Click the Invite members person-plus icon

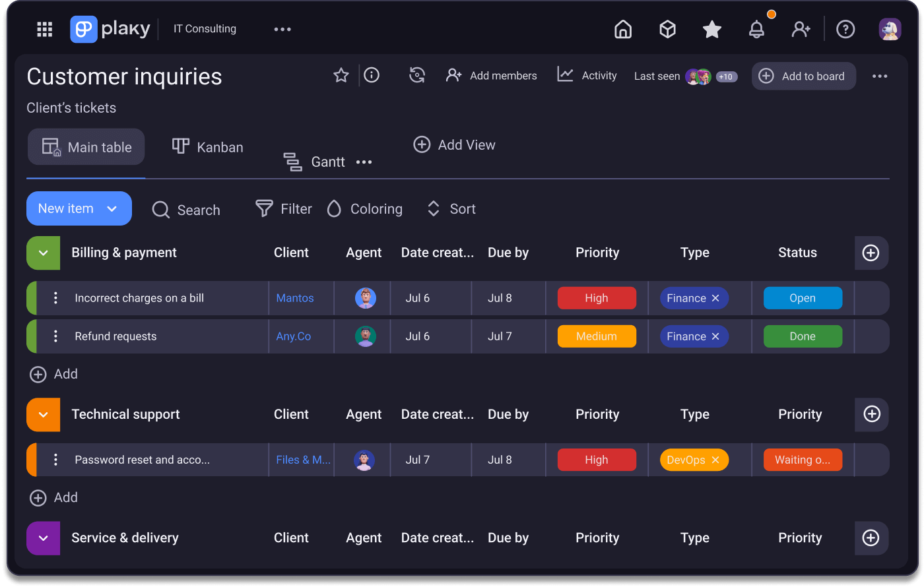point(801,28)
